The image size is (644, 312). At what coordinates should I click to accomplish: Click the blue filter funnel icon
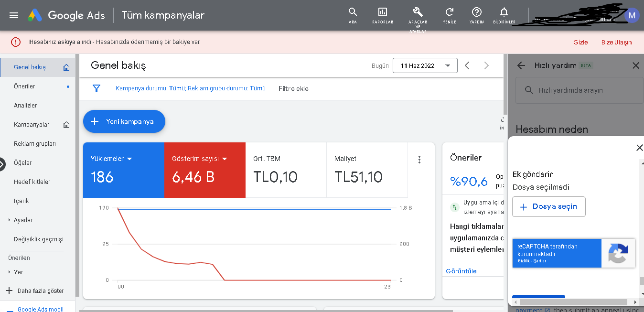click(x=97, y=88)
